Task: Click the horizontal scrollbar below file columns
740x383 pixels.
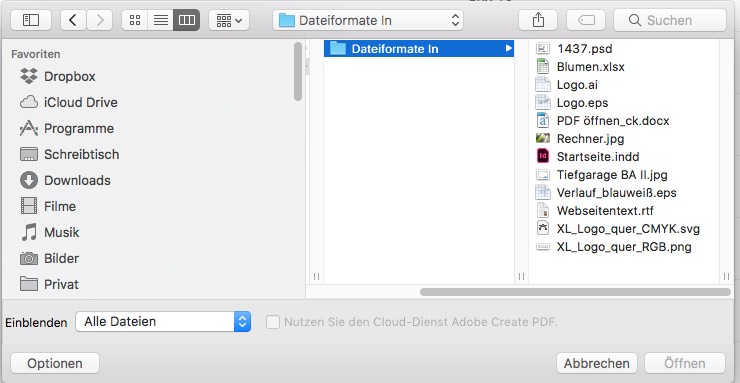Action: (x=575, y=292)
